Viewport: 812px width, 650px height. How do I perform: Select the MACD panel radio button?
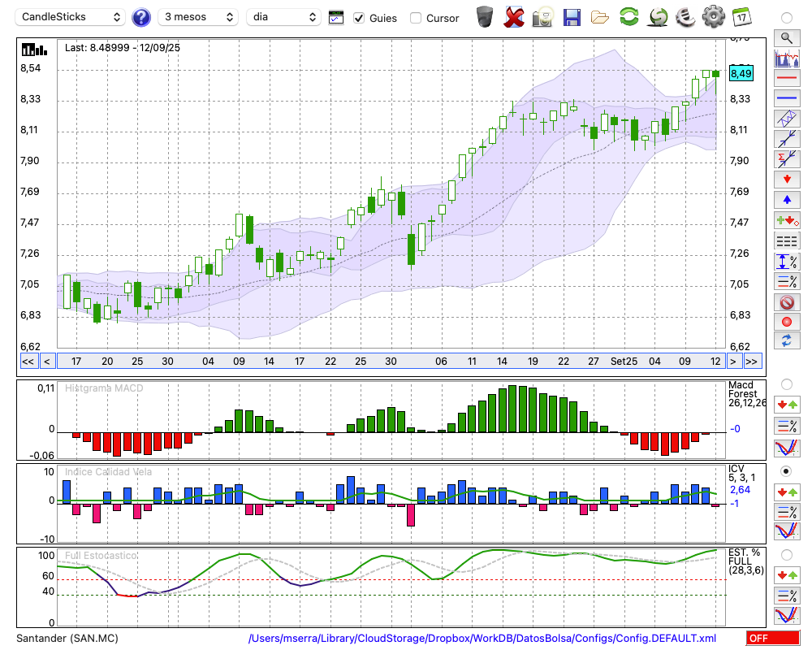point(787,384)
